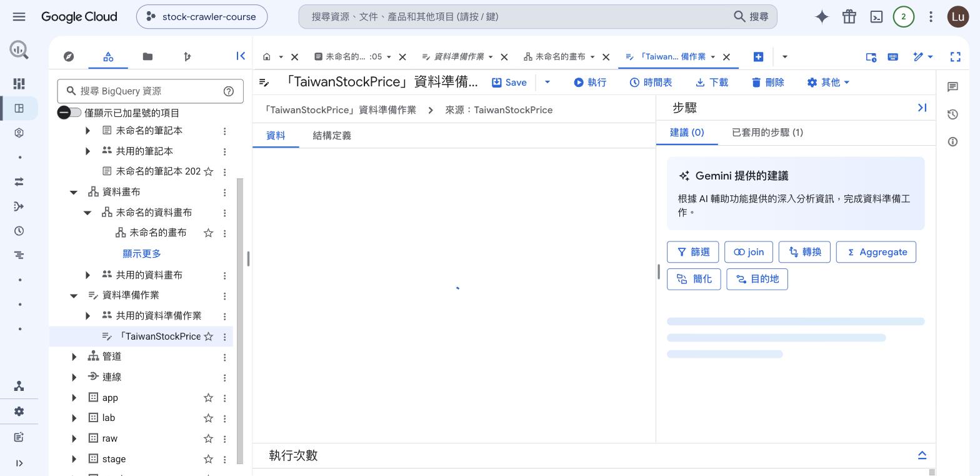Toggle fullscreen mode icon
Image resolution: width=980 pixels, height=476 pixels.
click(x=955, y=56)
